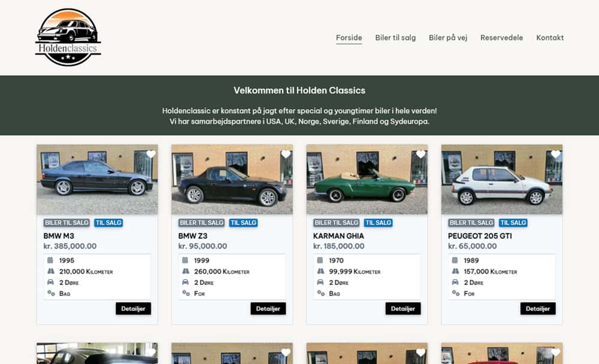Select Forside in navigation
This screenshot has height=364, width=599.
coord(349,38)
